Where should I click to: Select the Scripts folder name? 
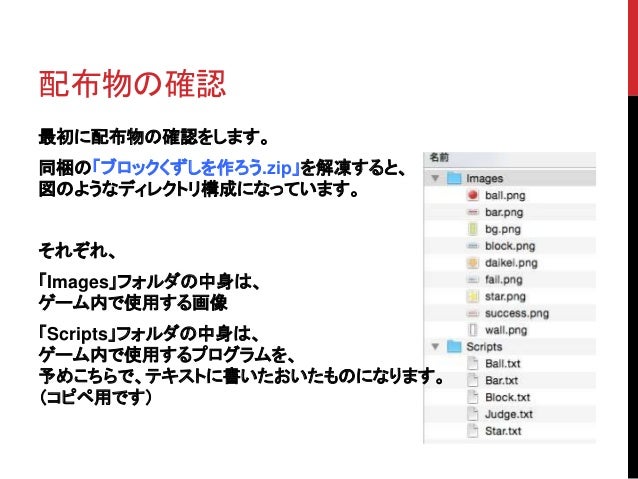tap(484, 347)
